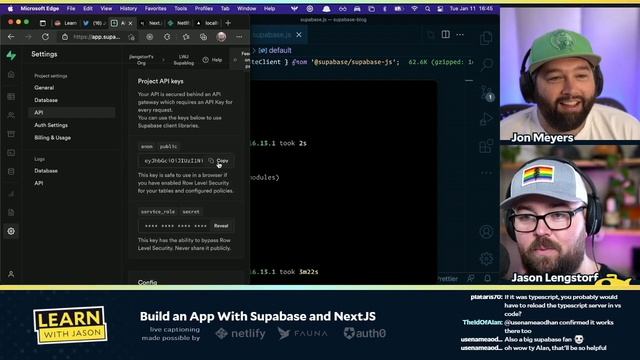
Task: Select the Settings gear in Supabase sidebar
Action: (x=11, y=231)
